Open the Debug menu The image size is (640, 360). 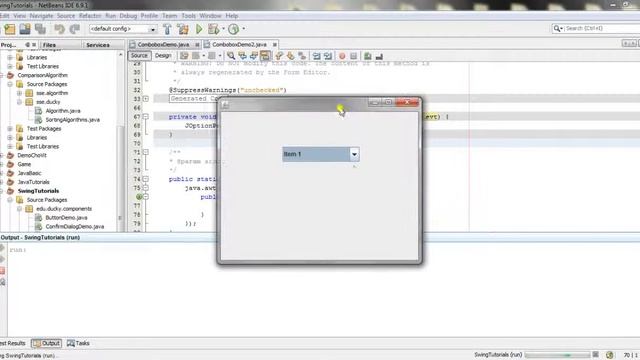[x=128, y=16]
